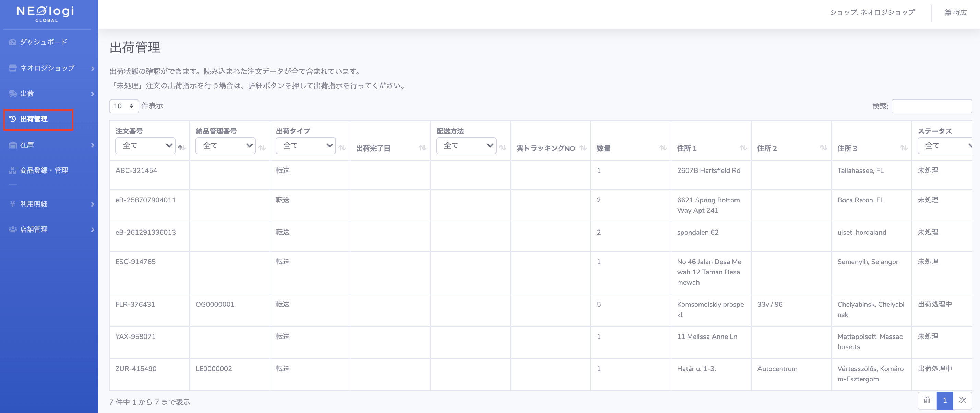Sort by 納品管理番号 using its sort arrows
The image size is (980, 413).
coord(262,148)
